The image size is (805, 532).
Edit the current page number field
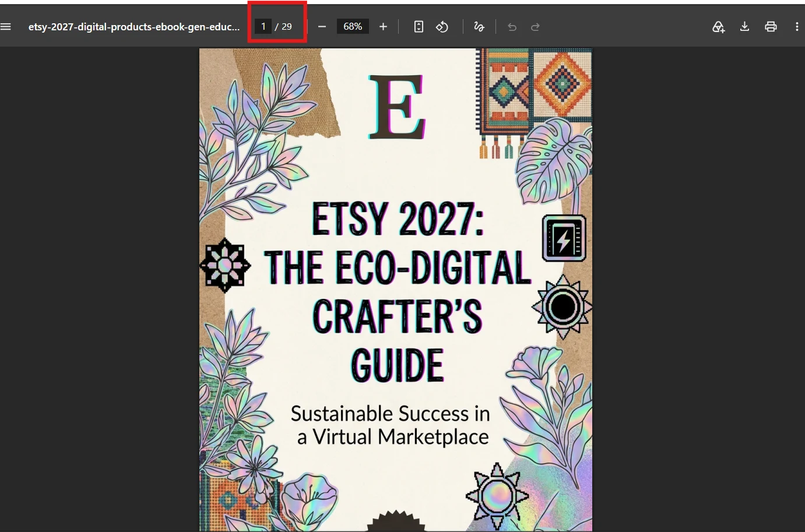click(x=263, y=26)
